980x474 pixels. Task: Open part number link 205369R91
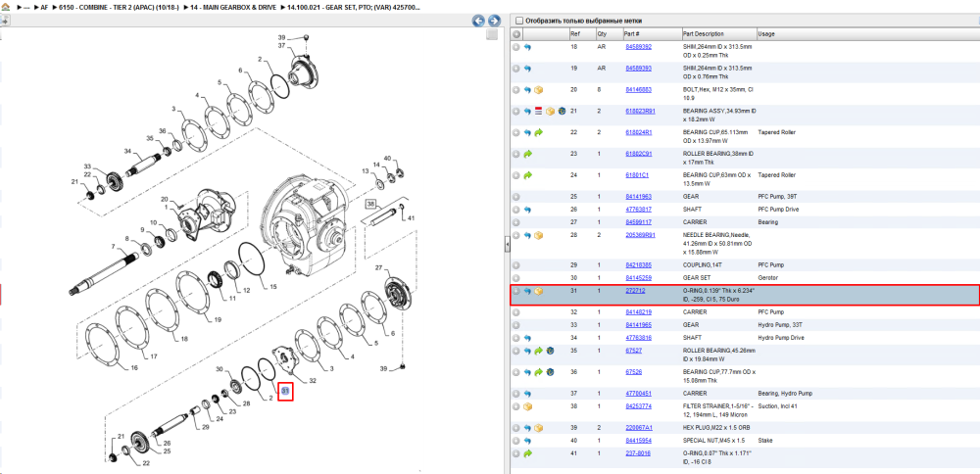[x=641, y=235]
